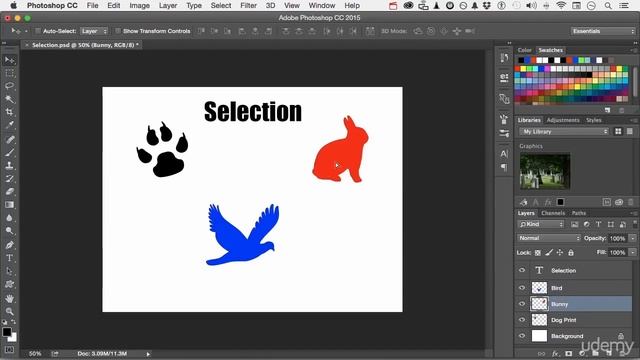Select the Crop tool
Screen dimensions: 640x360
click(x=9, y=112)
